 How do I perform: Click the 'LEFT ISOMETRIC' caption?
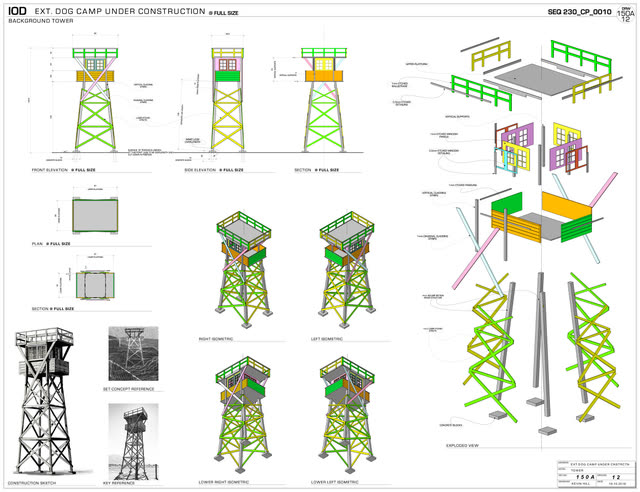(x=327, y=339)
